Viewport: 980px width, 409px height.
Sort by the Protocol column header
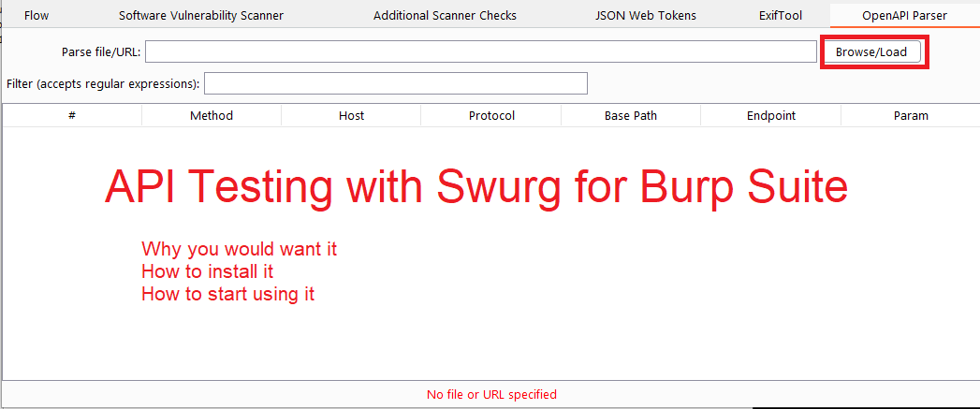tap(491, 115)
